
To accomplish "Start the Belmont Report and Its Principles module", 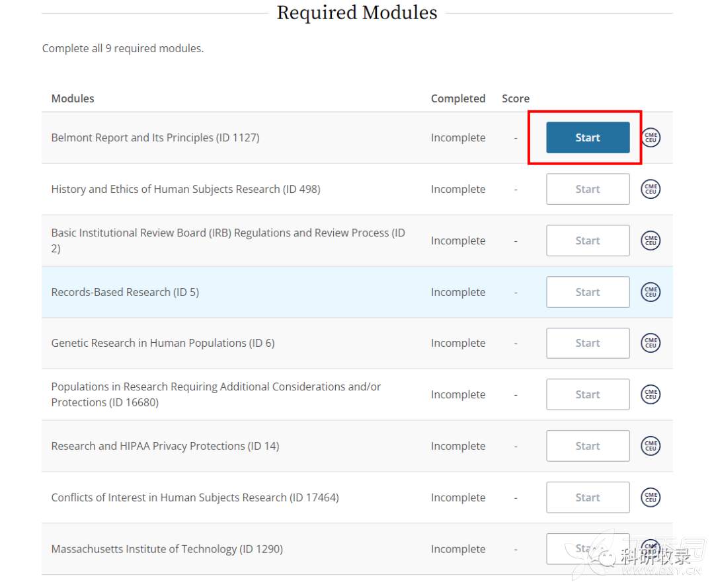I will tap(587, 137).
